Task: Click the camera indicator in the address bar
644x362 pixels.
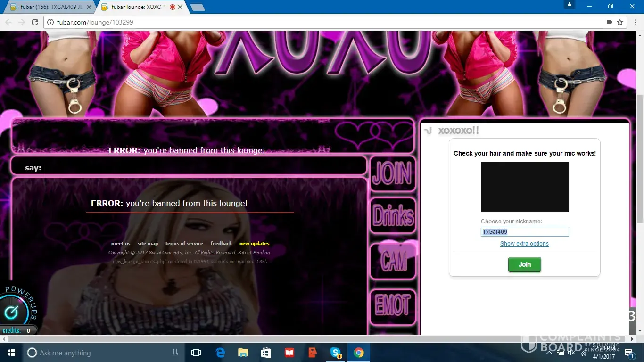Action: (610, 22)
